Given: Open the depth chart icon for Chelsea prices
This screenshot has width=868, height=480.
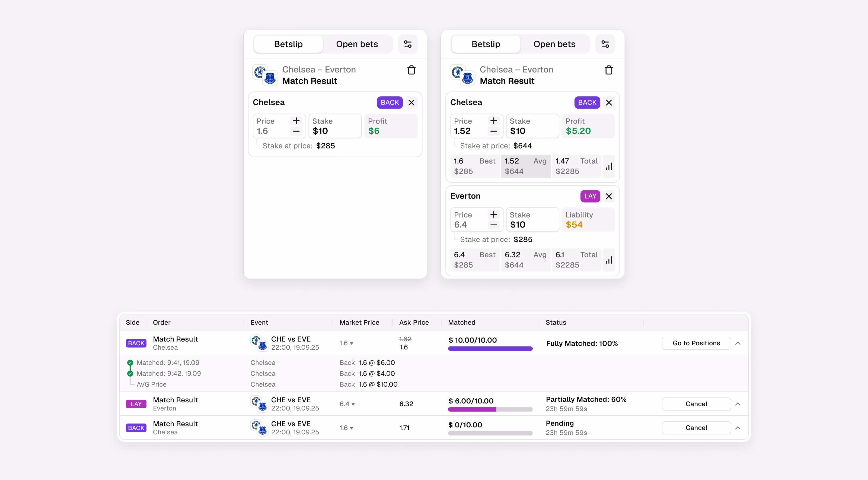Looking at the screenshot, I should 608,166.
